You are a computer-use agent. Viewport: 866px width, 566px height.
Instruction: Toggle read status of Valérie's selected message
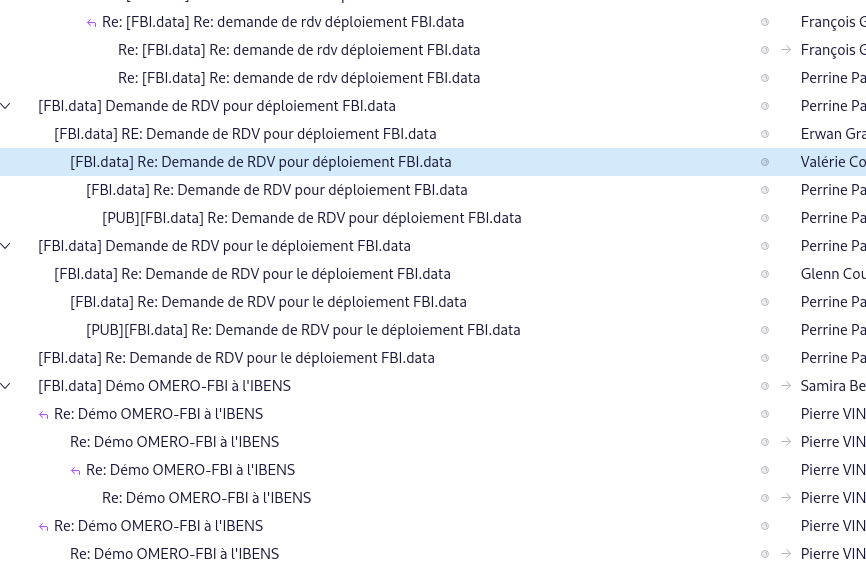click(x=765, y=162)
